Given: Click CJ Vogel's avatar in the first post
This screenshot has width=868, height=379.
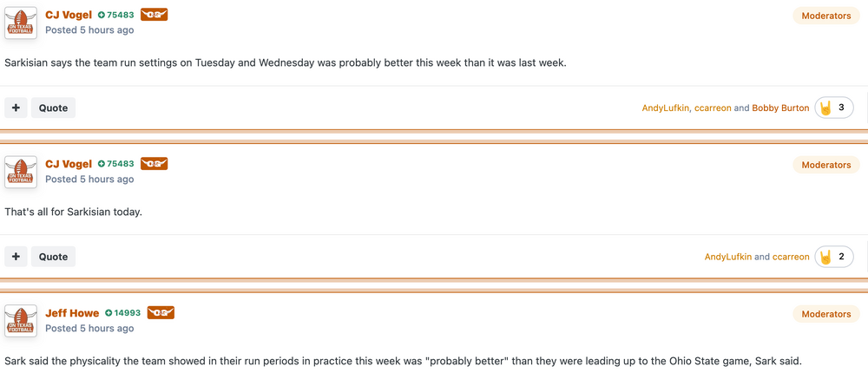Looking at the screenshot, I should [x=21, y=23].
